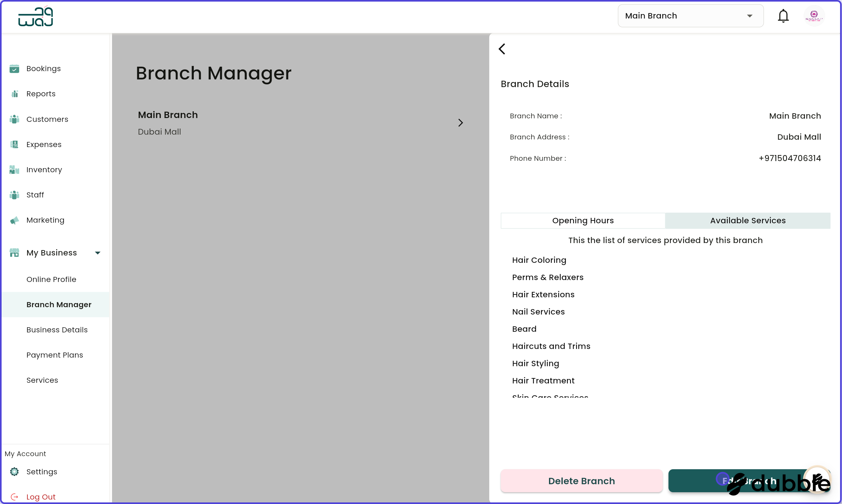This screenshot has width=842, height=504.
Task: Open the Settings page
Action: pyautogui.click(x=42, y=472)
